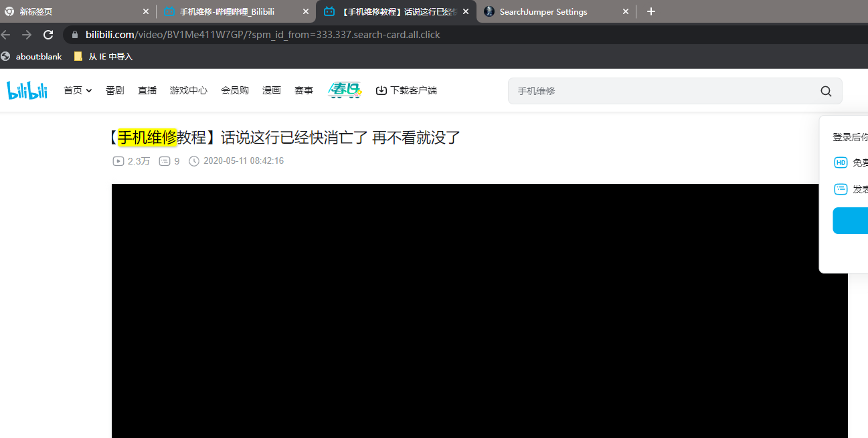Click the Bilibili logo

pyautogui.click(x=27, y=90)
